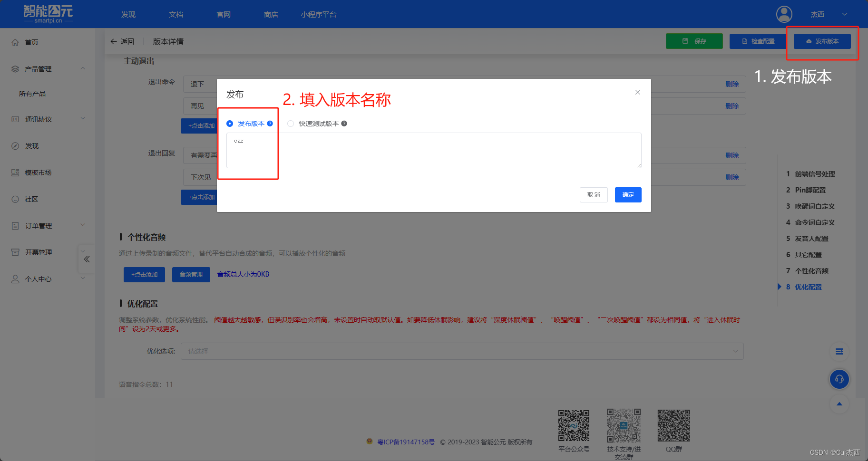
Task: Click the help icon beside 发布版本
Action: tap(270, 124)
